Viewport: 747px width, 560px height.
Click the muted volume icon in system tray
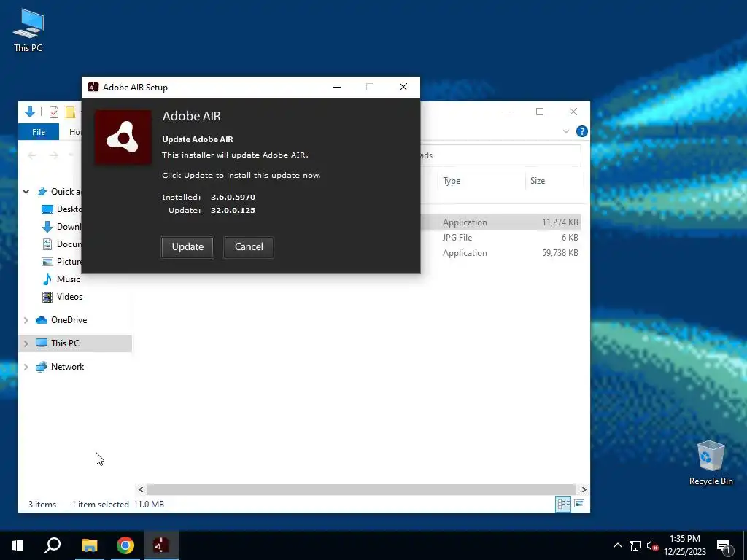(652, 545)
